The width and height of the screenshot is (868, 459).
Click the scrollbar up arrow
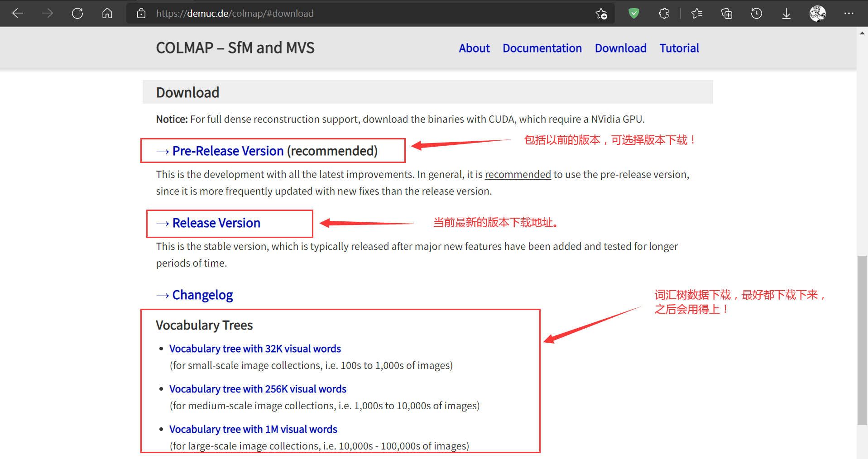[862, 33]
